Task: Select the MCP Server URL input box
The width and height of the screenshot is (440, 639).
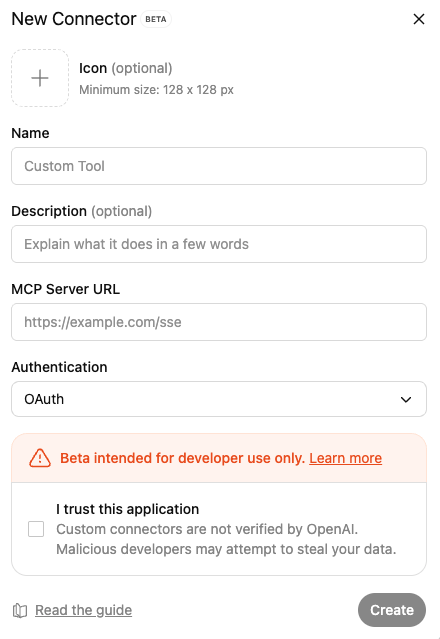Action: coord(219,322)
